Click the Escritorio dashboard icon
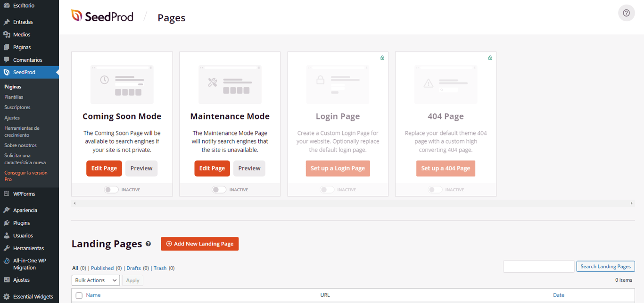This screenshot has height=303, width=644. pos(7,6)
